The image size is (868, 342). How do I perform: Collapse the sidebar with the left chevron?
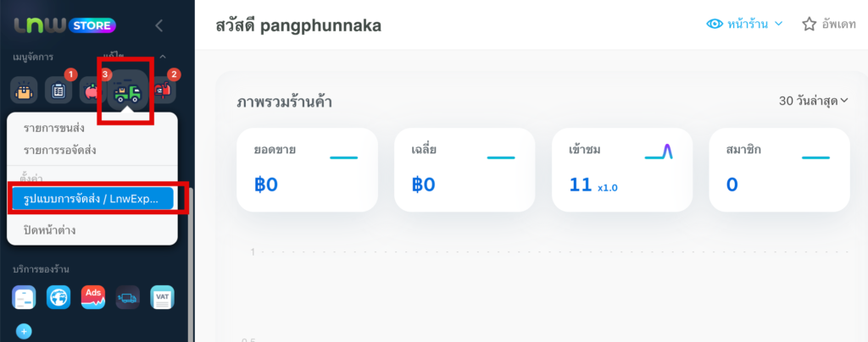159,25
